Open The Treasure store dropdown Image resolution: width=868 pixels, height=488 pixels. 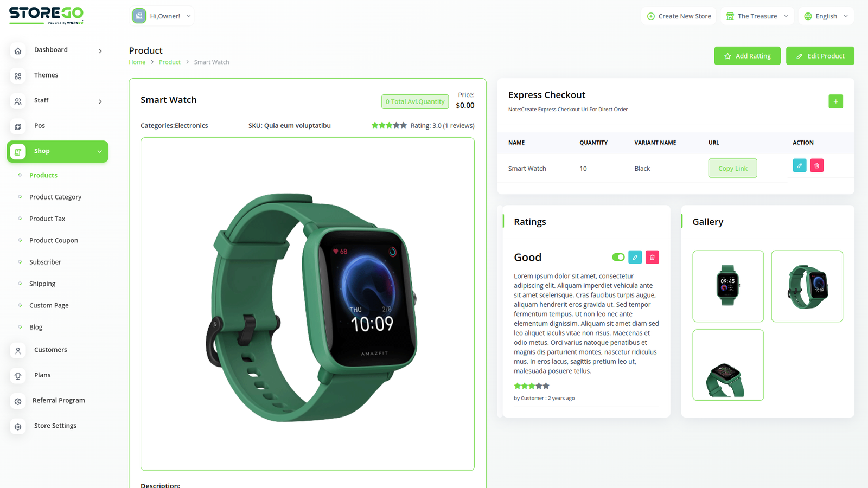[757, 16]
